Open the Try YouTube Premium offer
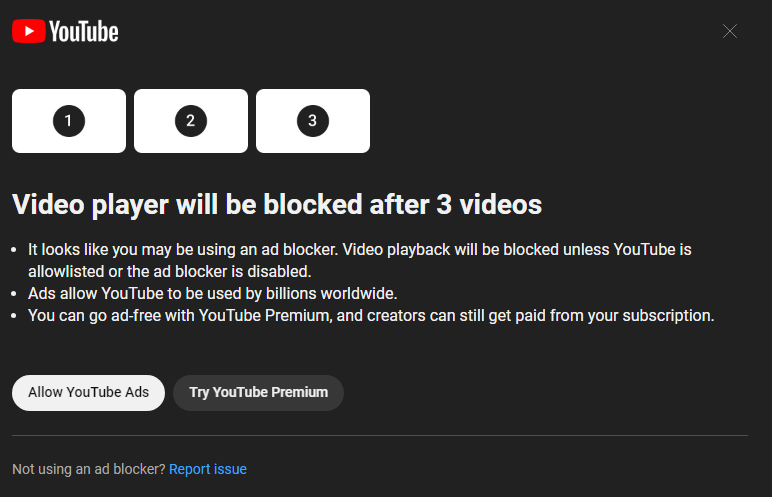The width and height of the screenshot is (772, 497). click(x=258, y=393)
